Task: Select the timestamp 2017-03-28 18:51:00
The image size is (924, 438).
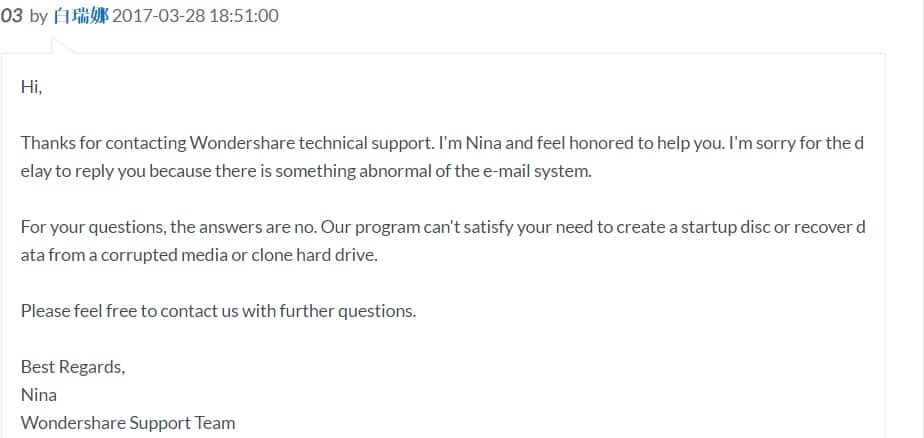Action: (195, 15)
